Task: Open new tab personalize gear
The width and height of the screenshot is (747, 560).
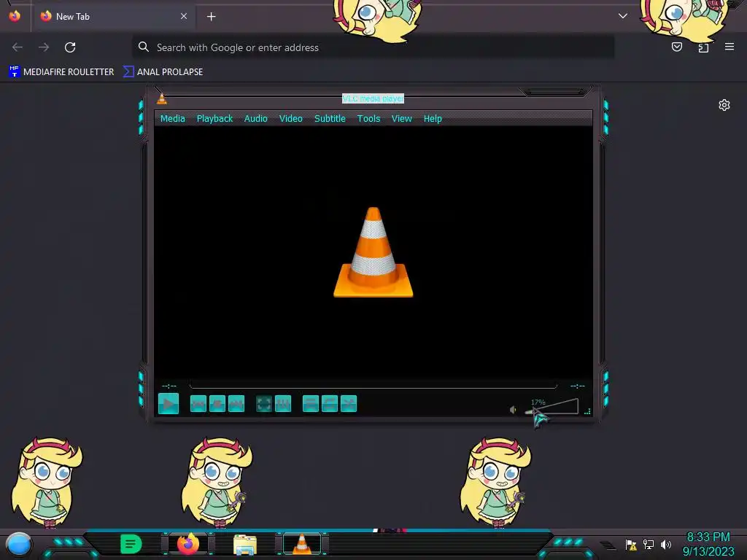Action: coord(724,105)
